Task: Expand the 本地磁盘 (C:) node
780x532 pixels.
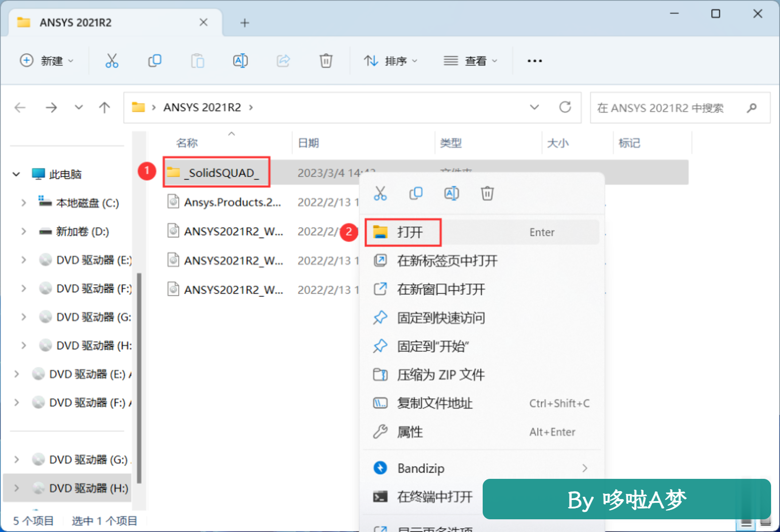Action: pyautogui.click(x=24, y=203)
